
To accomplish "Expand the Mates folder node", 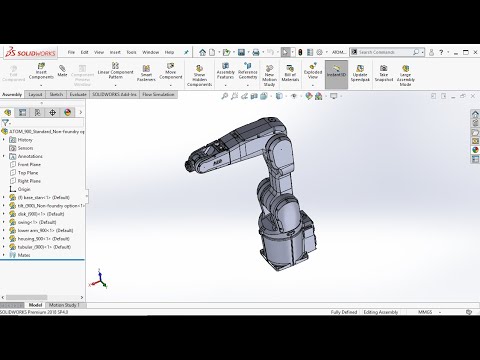I will [4, 255].
